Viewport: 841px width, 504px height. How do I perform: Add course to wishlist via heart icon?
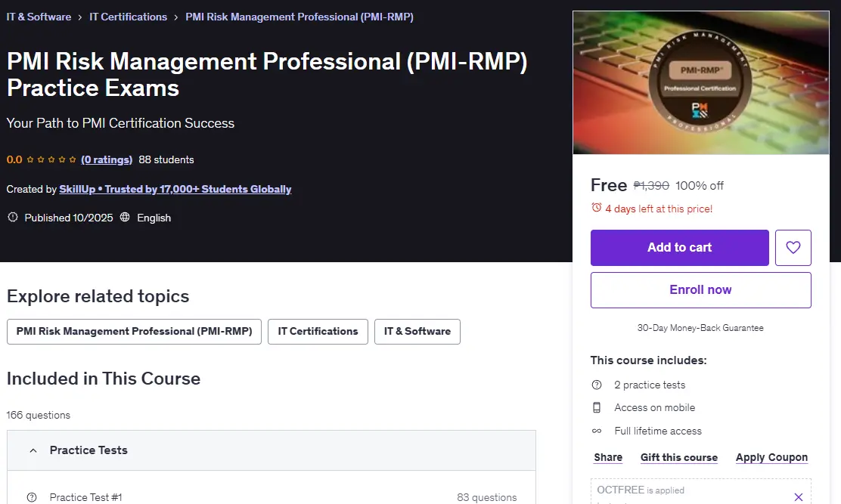793,247
